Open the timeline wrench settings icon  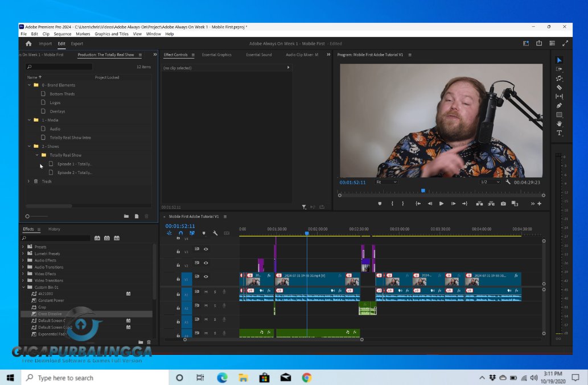(215, 233)
